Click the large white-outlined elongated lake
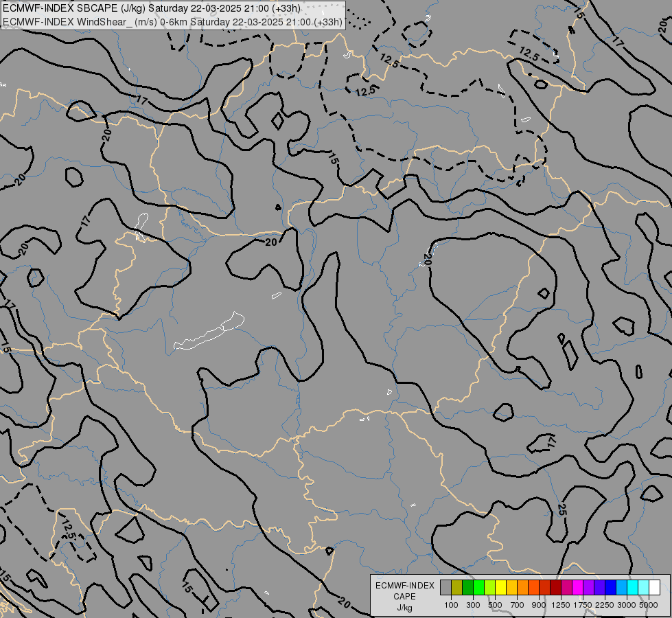 tap(209, 331)
